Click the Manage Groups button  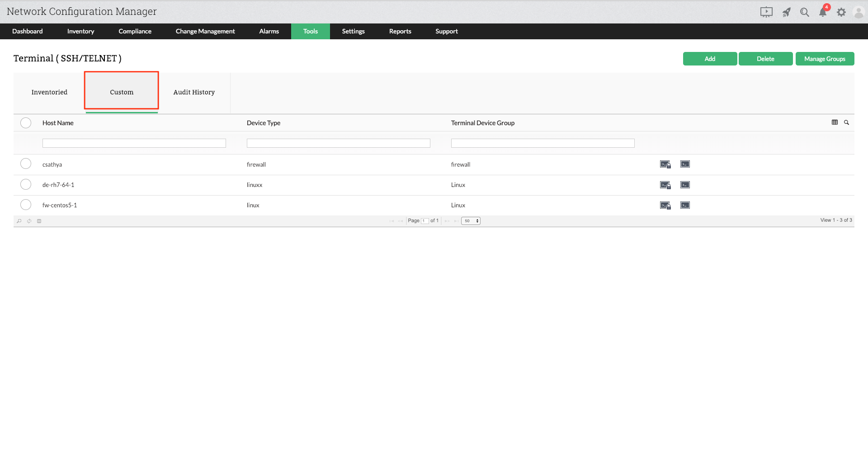(825, 59)
